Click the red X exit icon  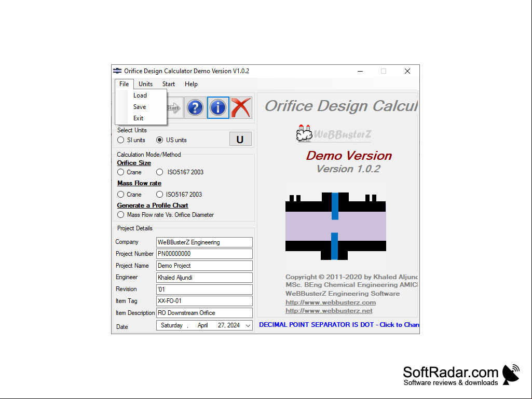click(x=241, y=107)
